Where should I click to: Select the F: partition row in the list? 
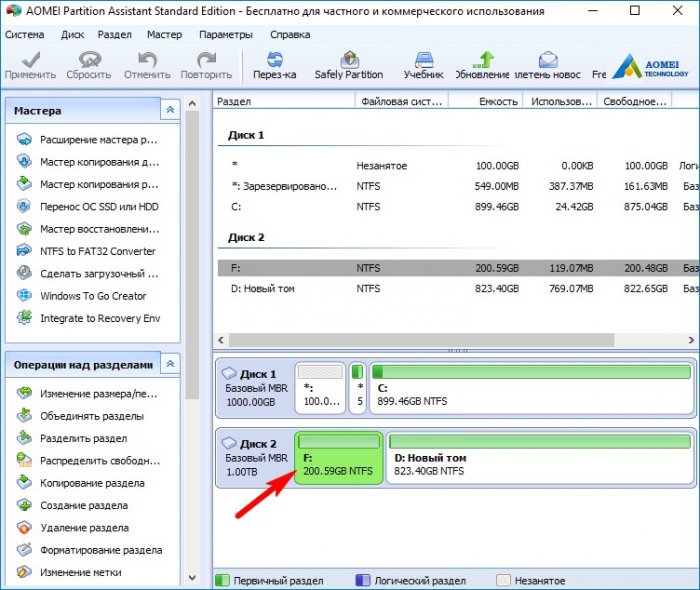tap(458, 268)
